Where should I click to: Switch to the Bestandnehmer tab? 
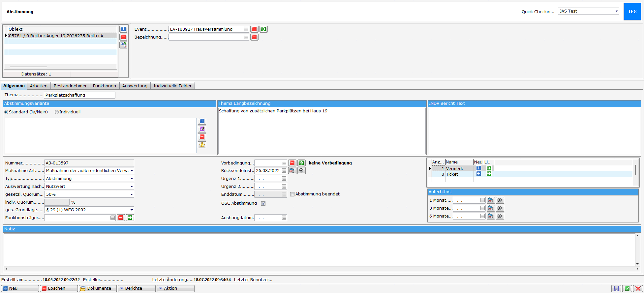[70, 86]
